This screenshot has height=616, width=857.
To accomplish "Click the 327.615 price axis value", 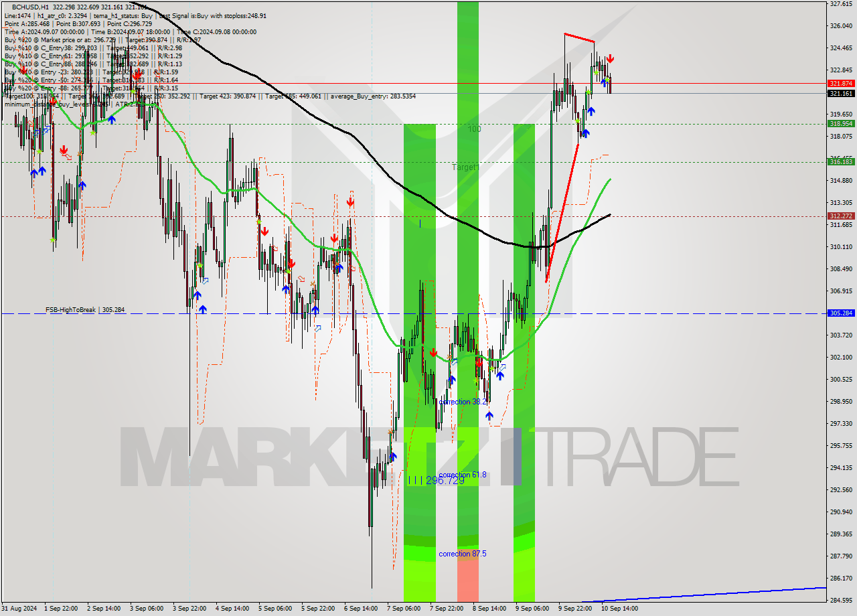I will [840, 3].
